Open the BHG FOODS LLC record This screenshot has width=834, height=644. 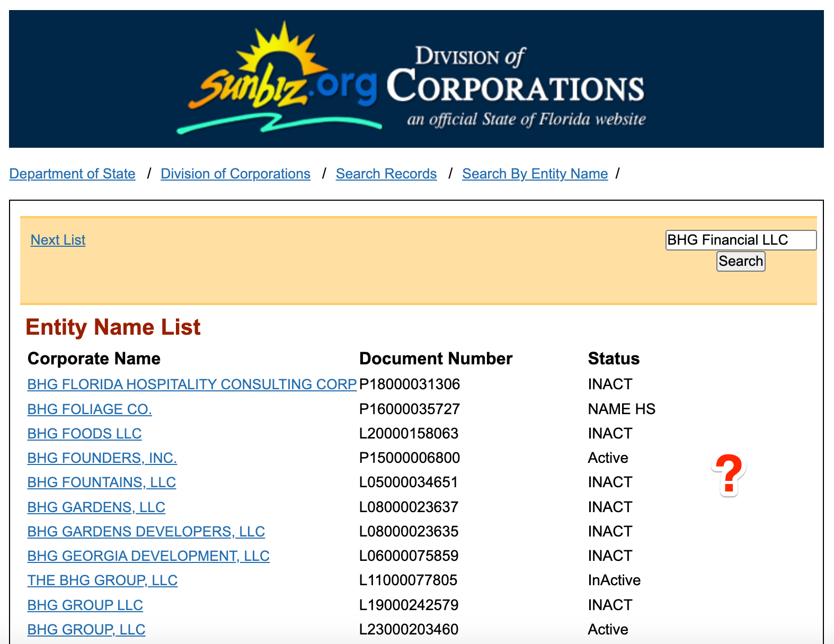coord(84,433)
